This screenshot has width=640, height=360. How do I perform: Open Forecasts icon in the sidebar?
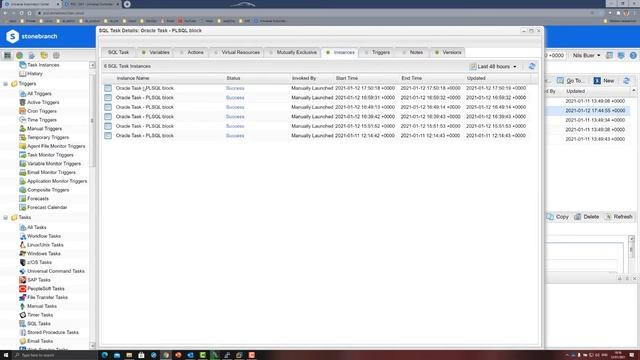(x=23, y=199)
